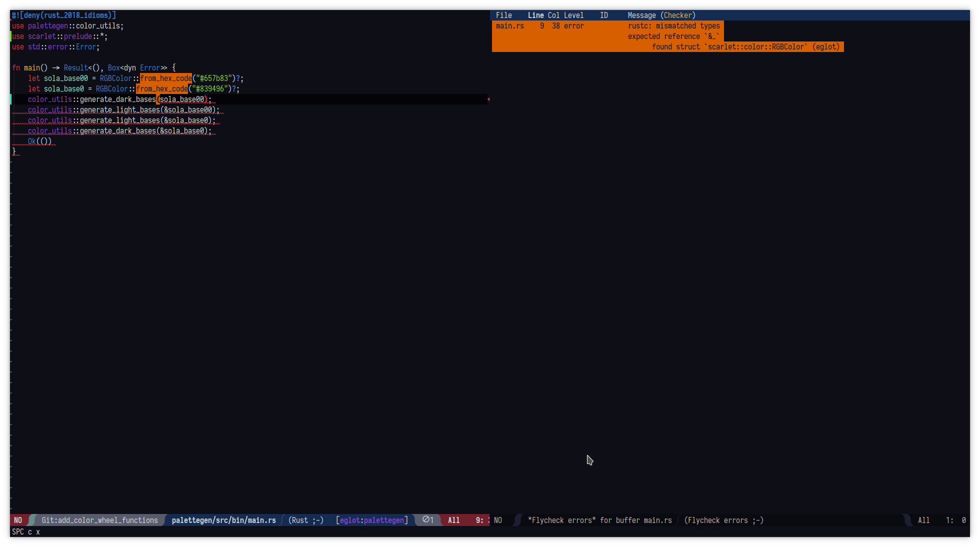Click 'use std::error::Error;' line
This screenshot has height=547, width=980.
[x=56, y=47]
